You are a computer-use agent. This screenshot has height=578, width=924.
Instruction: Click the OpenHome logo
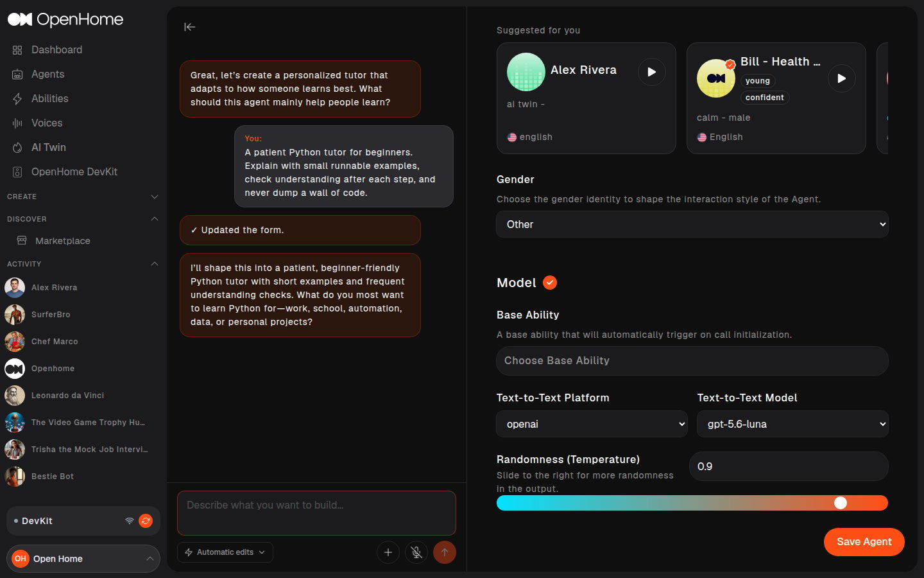[x=65, y=19]
